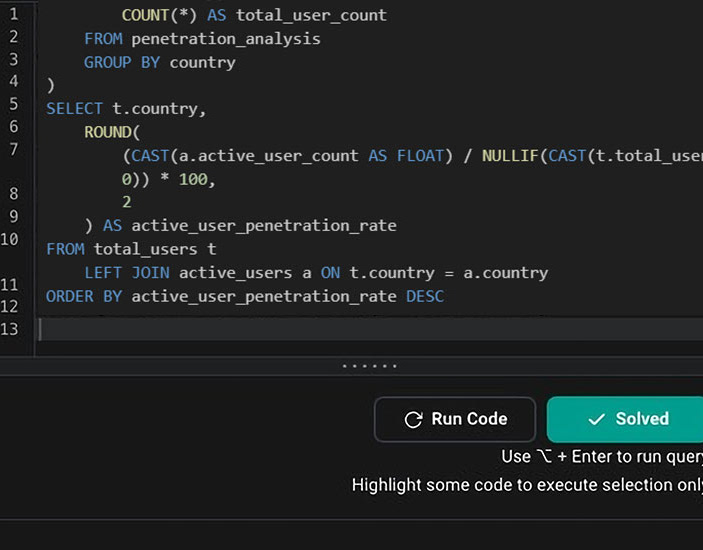Click the FLOAT keyword on line 7
Image resolution: width=703 pixels, height=550 pixels.
(420, 156)
